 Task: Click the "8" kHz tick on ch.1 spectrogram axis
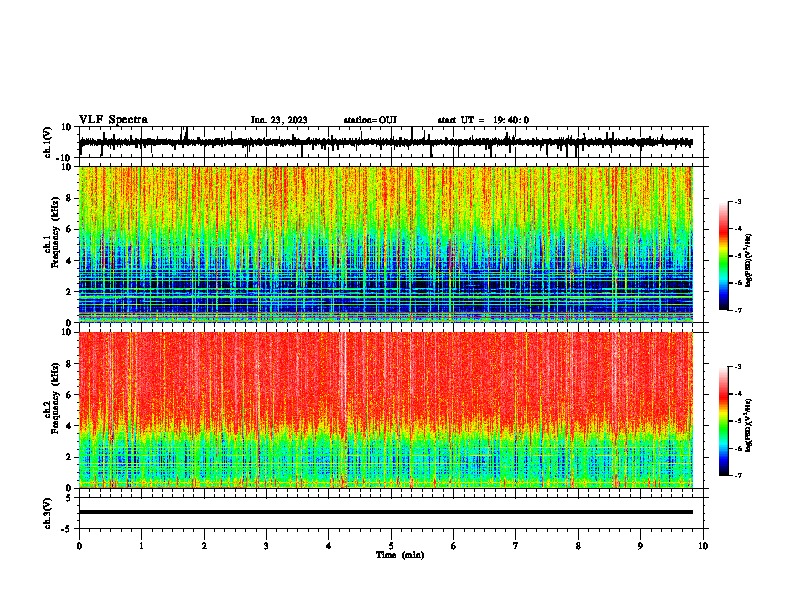(69, 198)
